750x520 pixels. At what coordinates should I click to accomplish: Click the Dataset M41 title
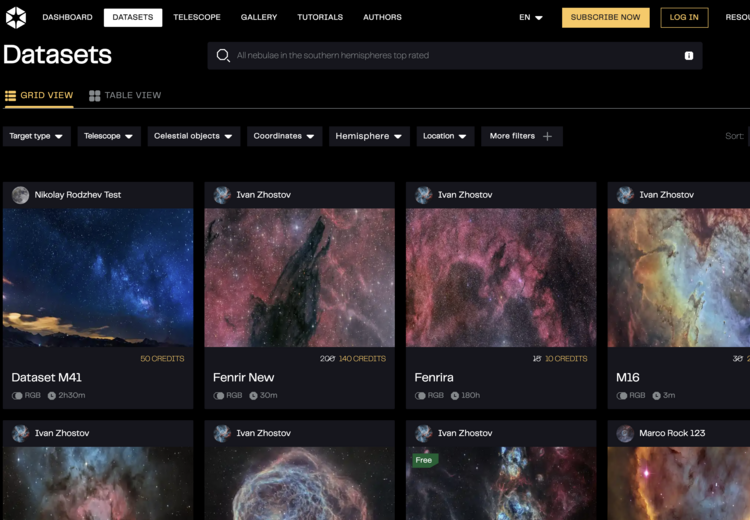46,378
